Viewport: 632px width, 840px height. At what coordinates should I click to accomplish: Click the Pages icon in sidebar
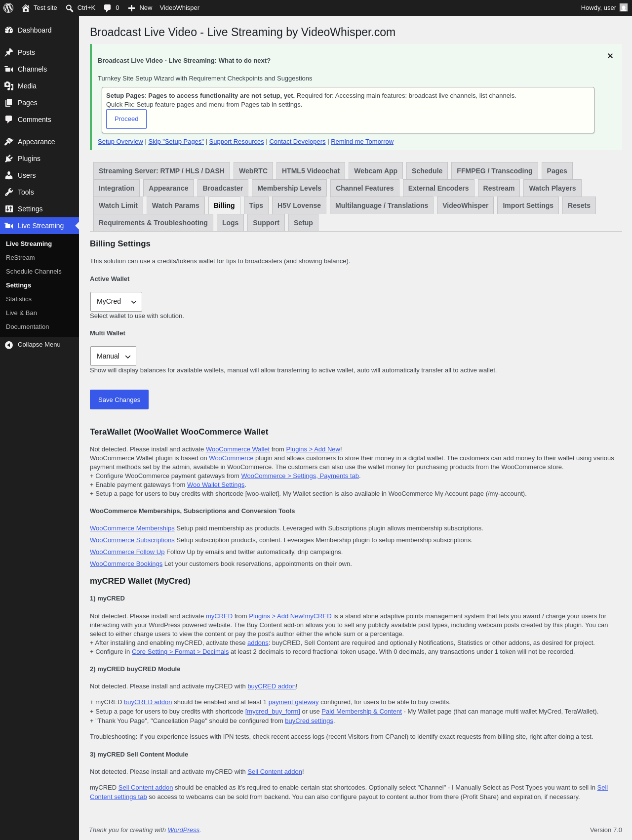(9, 103)
